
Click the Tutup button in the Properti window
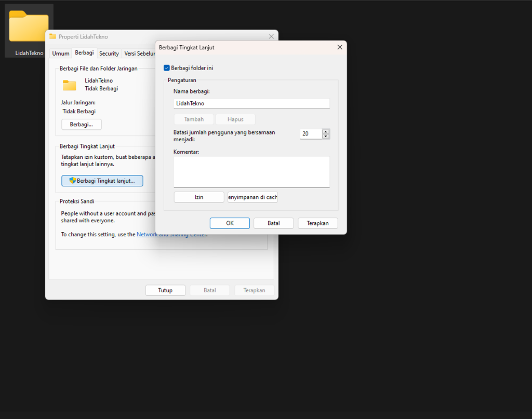pyautogui.click(x=165, y=290)
